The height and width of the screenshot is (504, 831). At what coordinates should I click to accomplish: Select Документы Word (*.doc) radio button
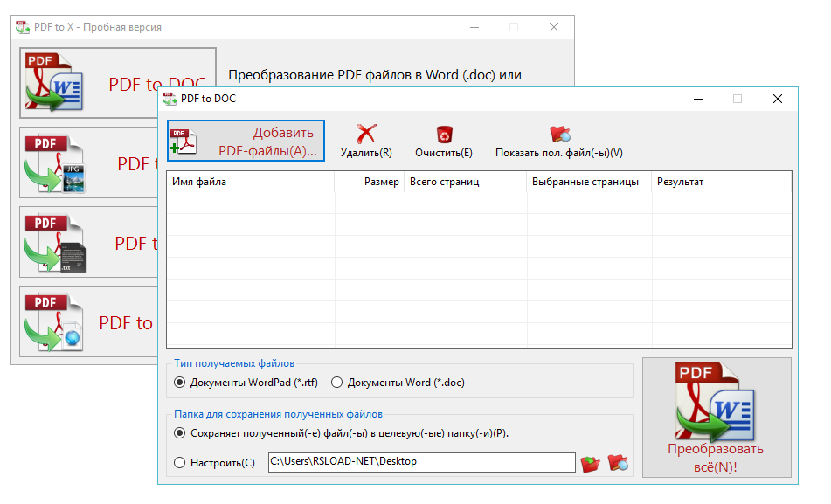pyautogui.click(x=336, y=383)
